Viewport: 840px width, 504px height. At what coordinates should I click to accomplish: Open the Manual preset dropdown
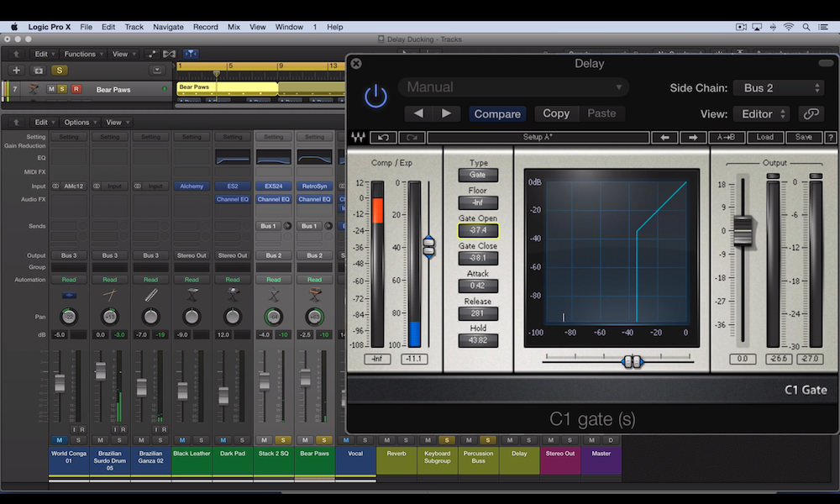513,87
